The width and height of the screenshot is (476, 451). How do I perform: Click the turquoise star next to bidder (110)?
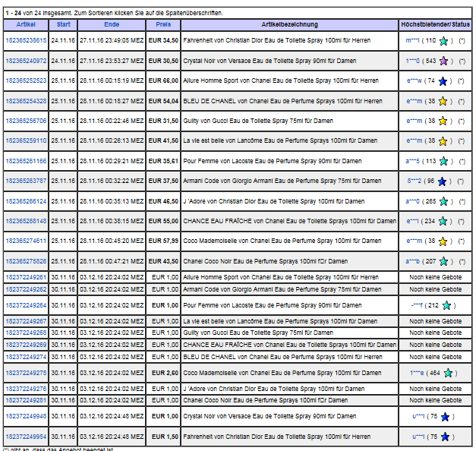[x=443, y=41]
